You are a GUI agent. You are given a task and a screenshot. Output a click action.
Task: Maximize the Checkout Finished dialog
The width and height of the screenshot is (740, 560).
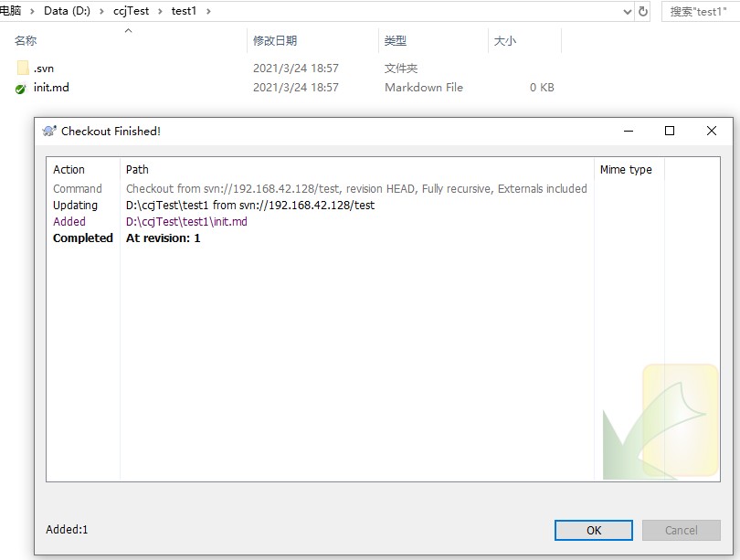[670, 131]
